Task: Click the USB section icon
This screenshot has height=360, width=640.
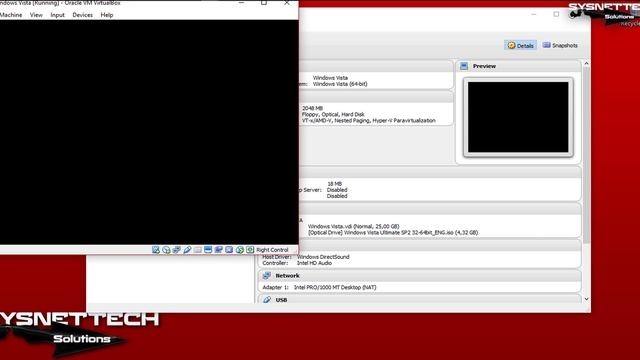Action: (267, 300)
